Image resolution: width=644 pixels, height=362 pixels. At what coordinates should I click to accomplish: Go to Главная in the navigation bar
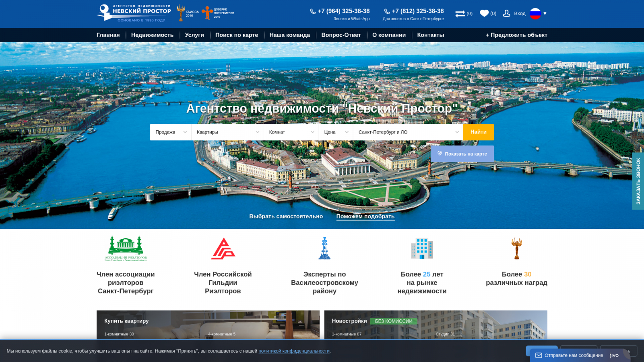(x=108, y=35)
